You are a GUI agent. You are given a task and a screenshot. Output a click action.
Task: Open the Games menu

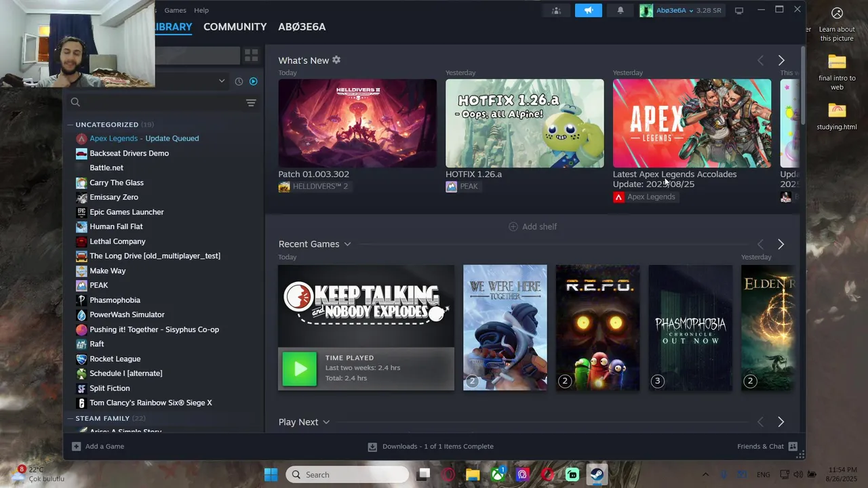(x=175, y=10)
